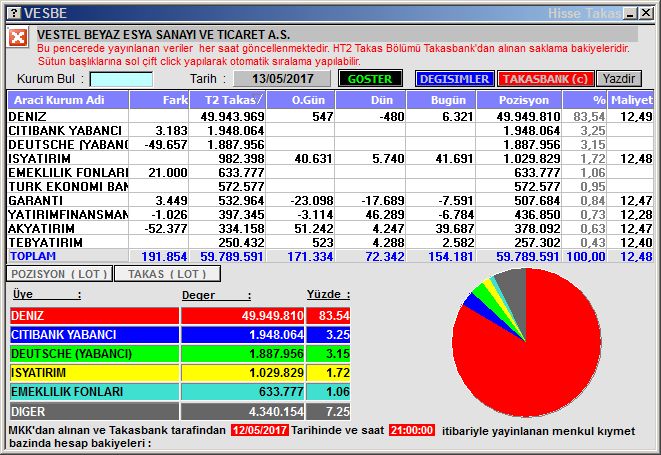Sort by Dün column header
The width and height of the screenshot is (661, 455).
371,100
